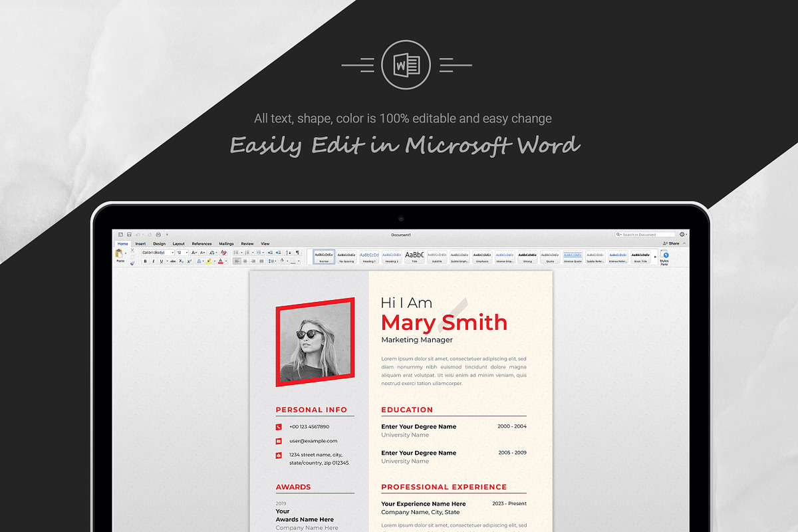Click the Format Painter brush icon
798x532 pixels.
132,263
